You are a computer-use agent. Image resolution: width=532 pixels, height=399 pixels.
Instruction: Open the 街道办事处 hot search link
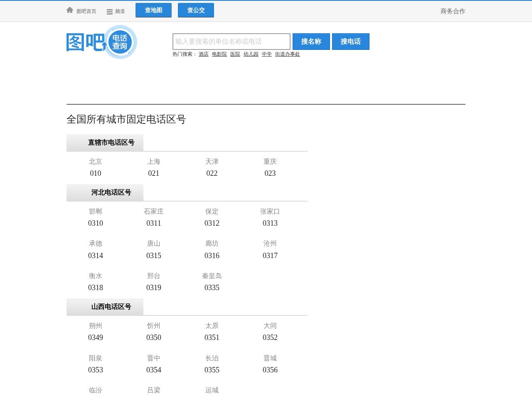287,54
